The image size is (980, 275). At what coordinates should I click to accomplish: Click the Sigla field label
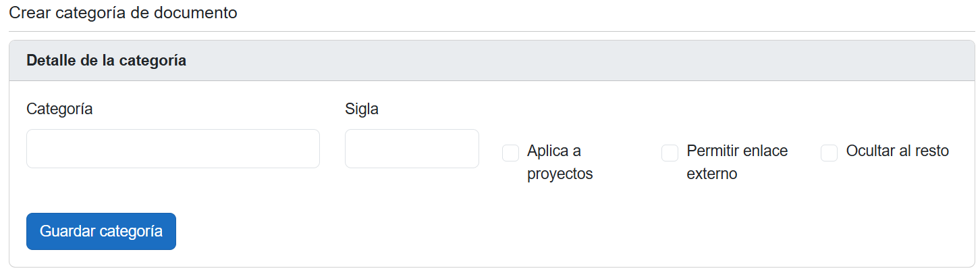[362, 109]
